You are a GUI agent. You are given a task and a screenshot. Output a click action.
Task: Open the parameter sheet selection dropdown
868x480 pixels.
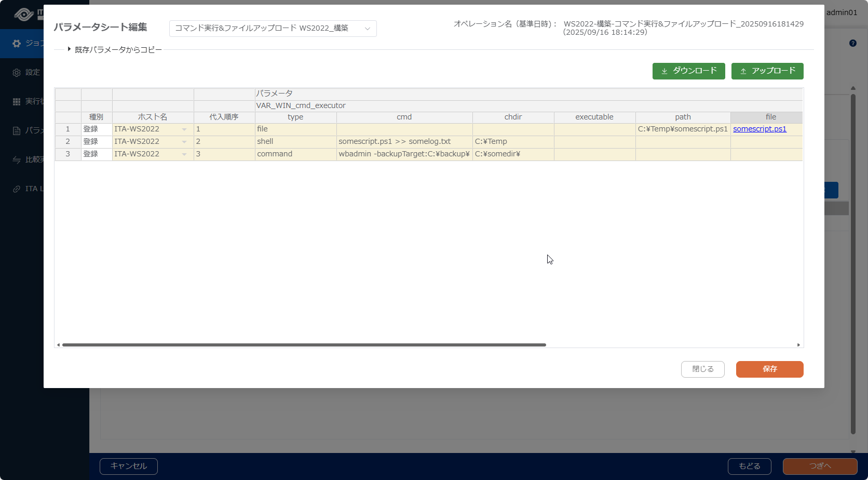273,28
